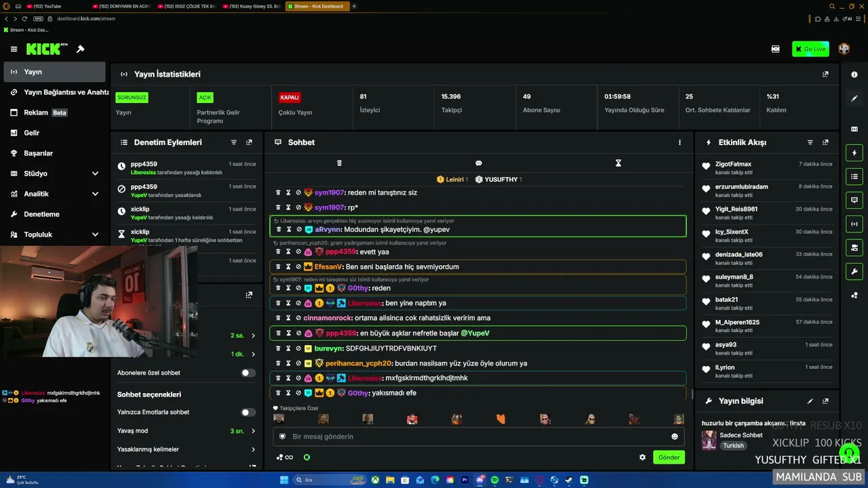Send the message with Gönder button

point(669,457)
